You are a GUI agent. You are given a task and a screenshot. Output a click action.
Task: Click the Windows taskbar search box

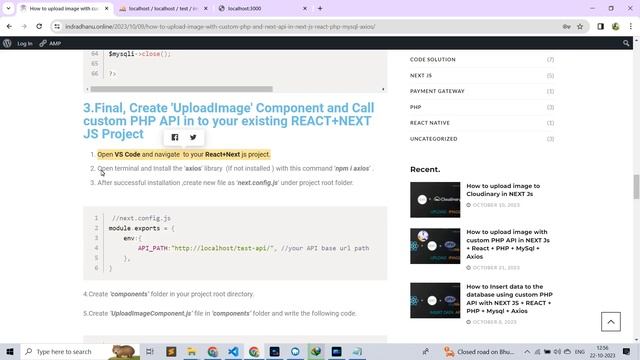pos(80,351)
